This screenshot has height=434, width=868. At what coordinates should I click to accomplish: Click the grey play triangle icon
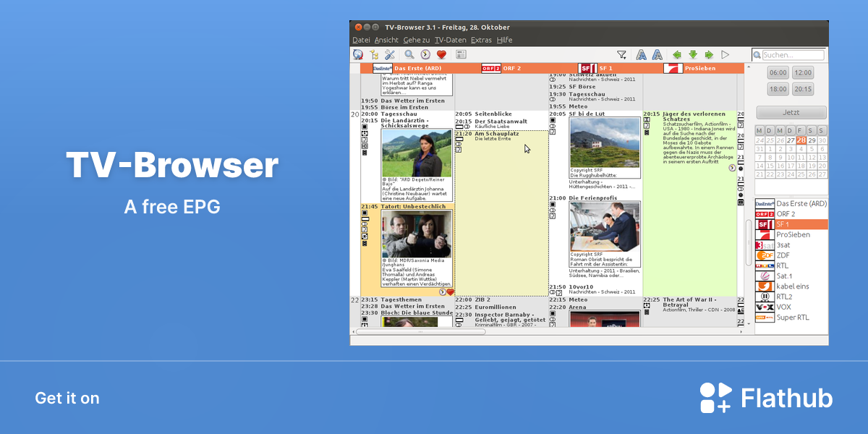[725, 54]
